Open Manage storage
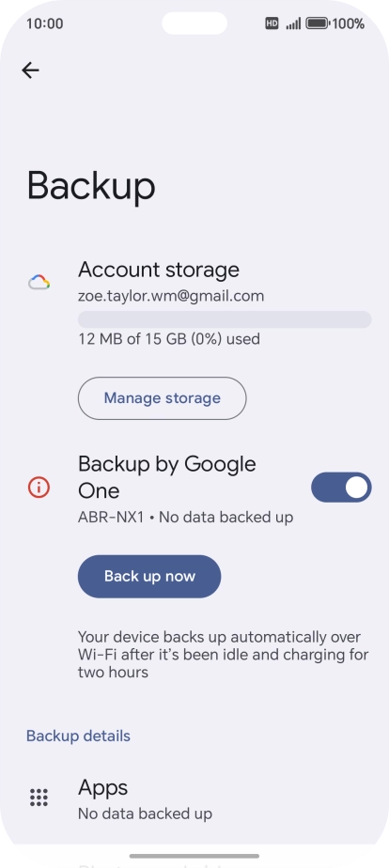The image size is (389, 868). click(x=163, y=398)
